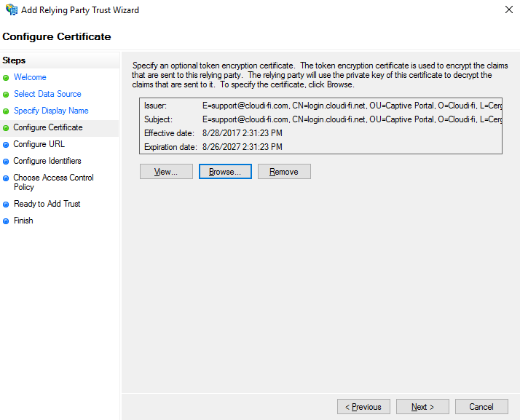Click the View... certificate button
Screen dimensions: 520x420
166,171
